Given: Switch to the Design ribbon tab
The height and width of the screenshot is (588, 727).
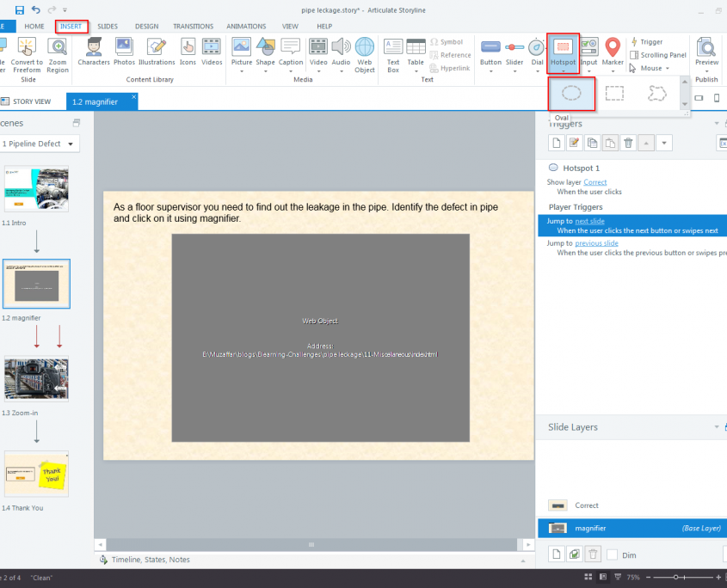Looking at the screenshot, I should pos(146,27).
